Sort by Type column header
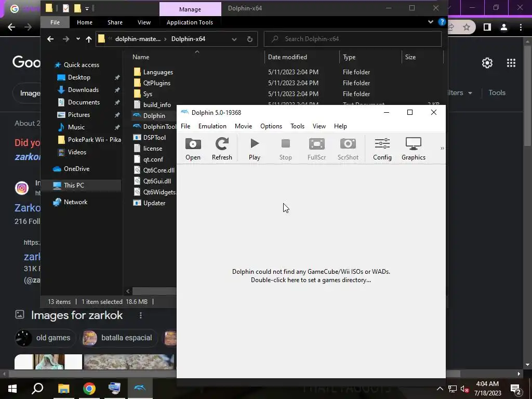Viewport: 532px width, 399px height. pyautogui.click(x=349, y=57)
